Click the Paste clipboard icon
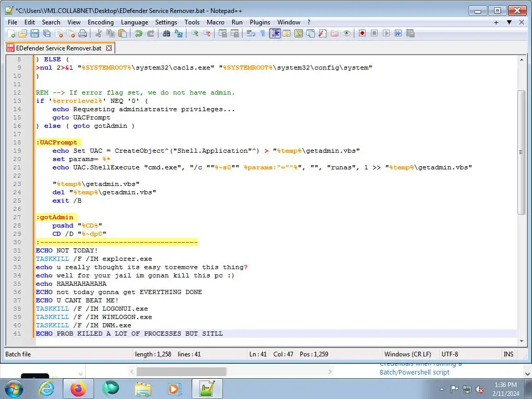 pos(123,33)
